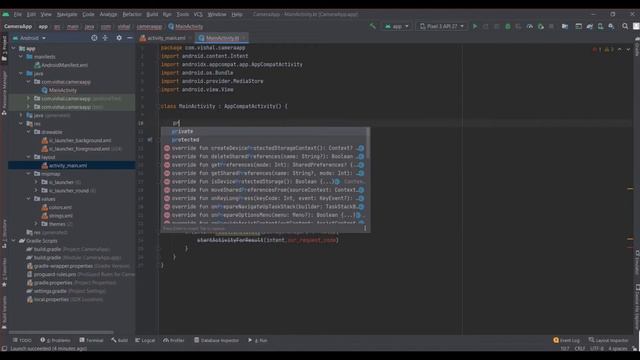Collapse the app module in project tree
Screen dimensions: 640x360
(13, 49)
